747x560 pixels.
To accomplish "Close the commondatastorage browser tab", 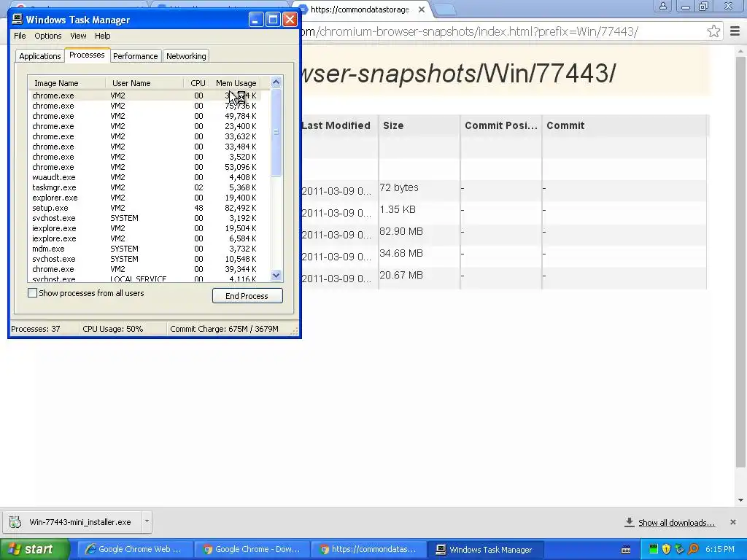I will 421,9.
